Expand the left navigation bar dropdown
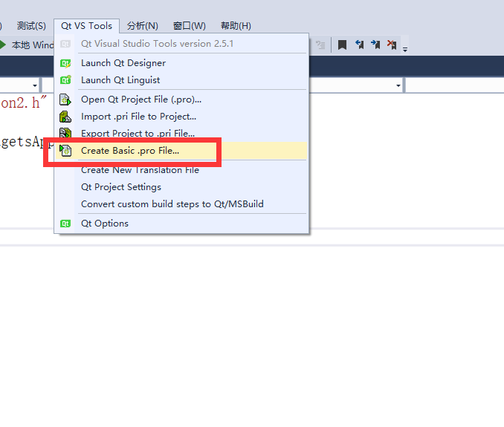The height and width of the screenshot is (427, 504). pos(35,85)
